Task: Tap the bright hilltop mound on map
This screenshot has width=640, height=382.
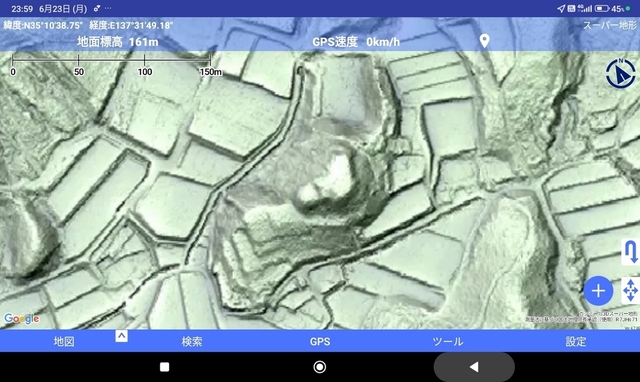Action: pos(329,179)
